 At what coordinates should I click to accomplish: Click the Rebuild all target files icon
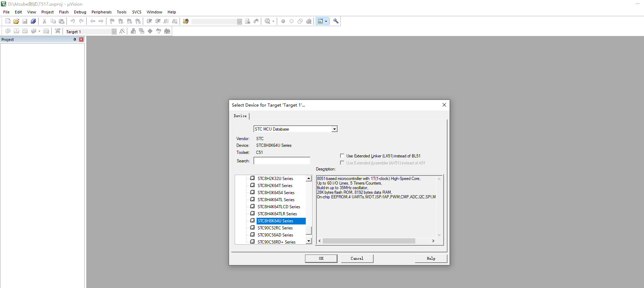coord(25,31)
